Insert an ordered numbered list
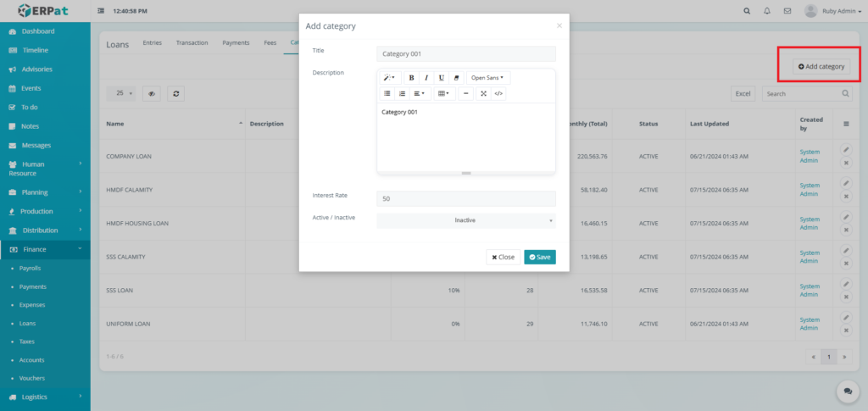This screenshot has width=868, height=411. tap(402, 93)
